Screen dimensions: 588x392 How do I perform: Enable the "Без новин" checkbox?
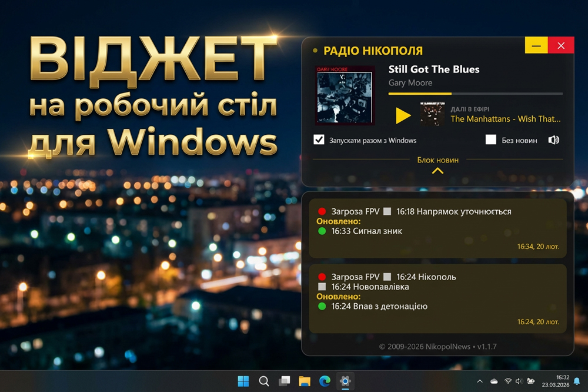click(x=491, y=140)
